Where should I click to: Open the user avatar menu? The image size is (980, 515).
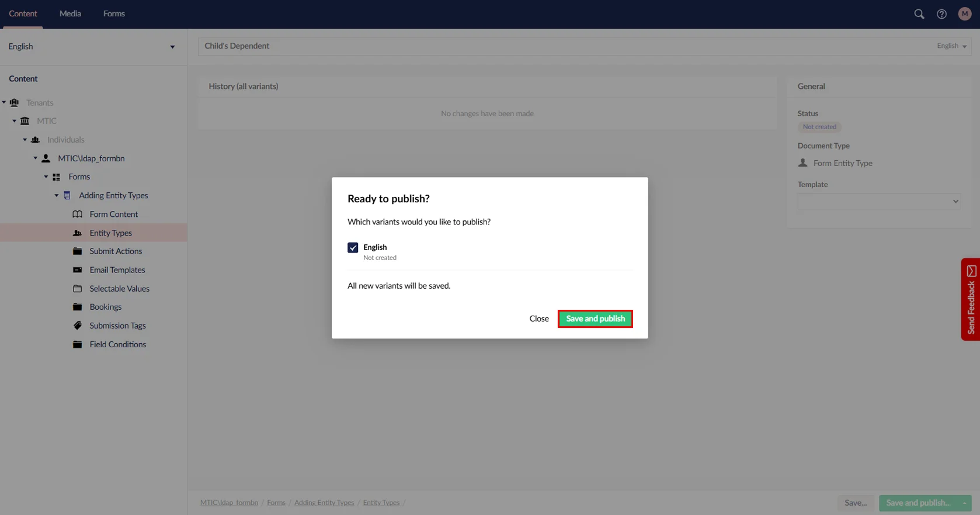pyautogui.click(x=964, y=14)
